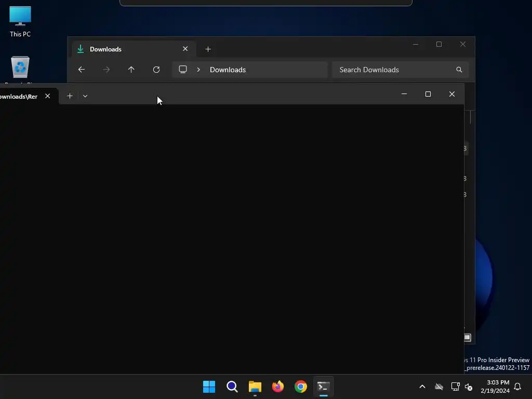Maximize the File Explorer window
This screenshot has width=532, height=399.
click(439, 45)
